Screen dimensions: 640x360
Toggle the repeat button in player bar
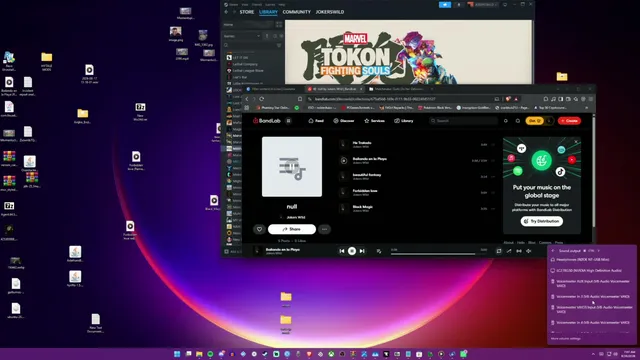pos(499,251)
